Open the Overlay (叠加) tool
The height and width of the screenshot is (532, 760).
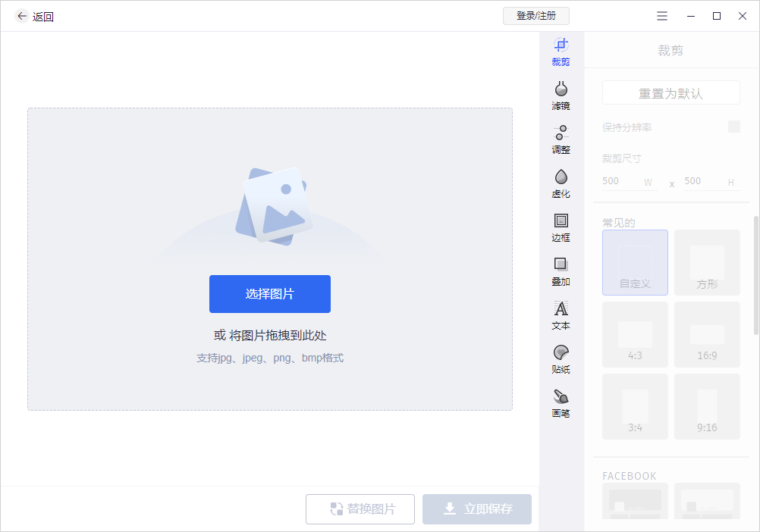561,272
